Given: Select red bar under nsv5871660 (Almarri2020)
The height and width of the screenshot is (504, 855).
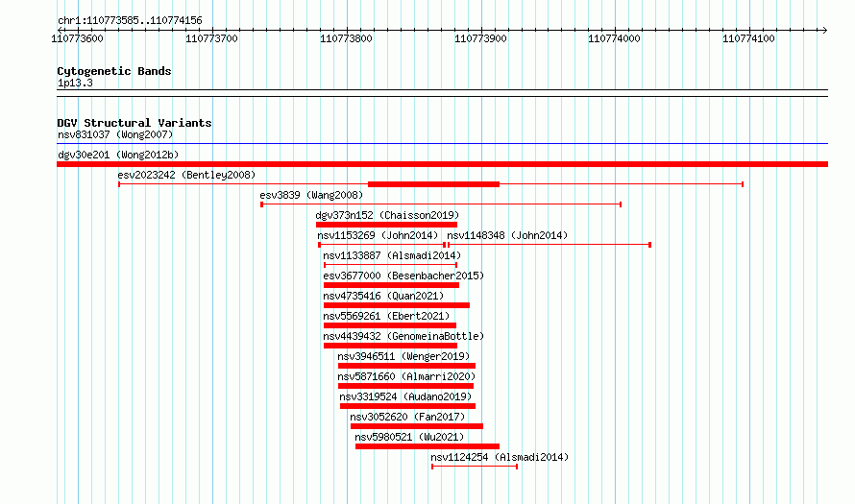Looking at the screenshot, I should coord(405,386).
